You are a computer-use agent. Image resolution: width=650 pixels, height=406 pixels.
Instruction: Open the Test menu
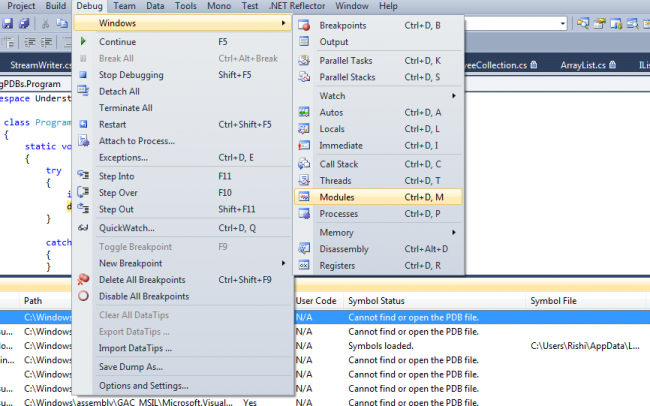(x=250, y=6)
